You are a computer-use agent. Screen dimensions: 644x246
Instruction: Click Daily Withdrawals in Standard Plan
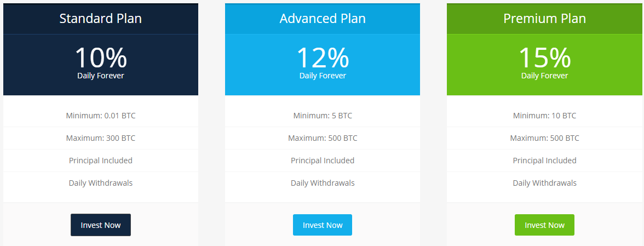click(x=101, y=183)
